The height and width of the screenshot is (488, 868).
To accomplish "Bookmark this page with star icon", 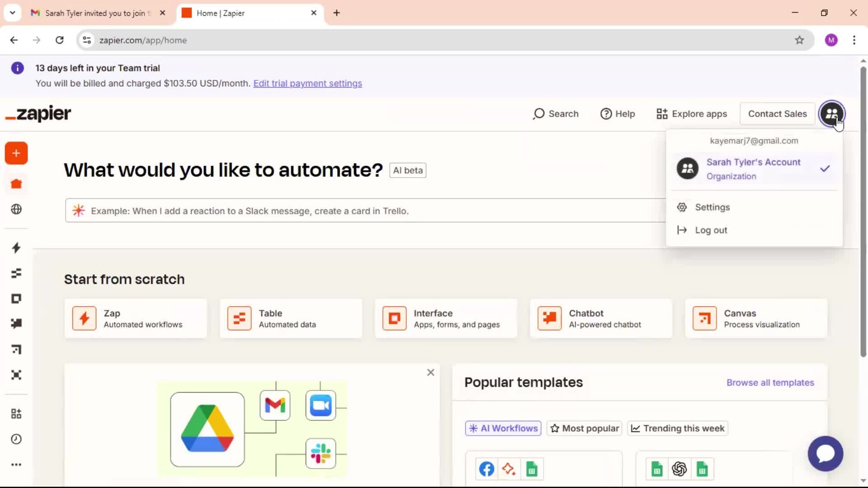I will pos(799,40).
